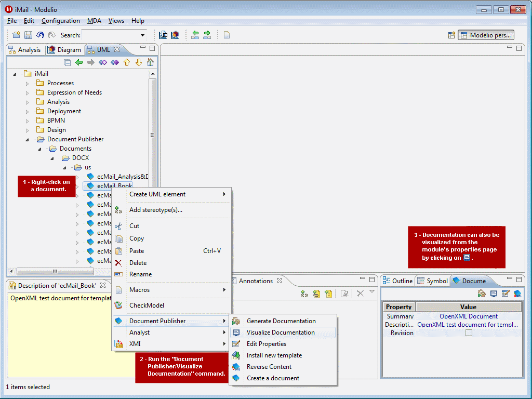Click the edit annotation toggle icon
532x399 pixels.
point(344,294)
